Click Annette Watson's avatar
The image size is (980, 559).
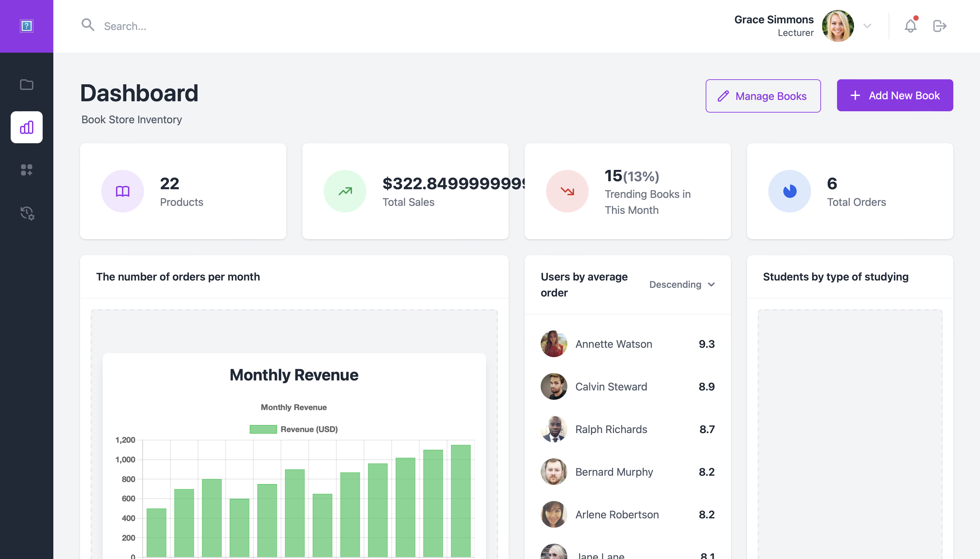(554, 344)
